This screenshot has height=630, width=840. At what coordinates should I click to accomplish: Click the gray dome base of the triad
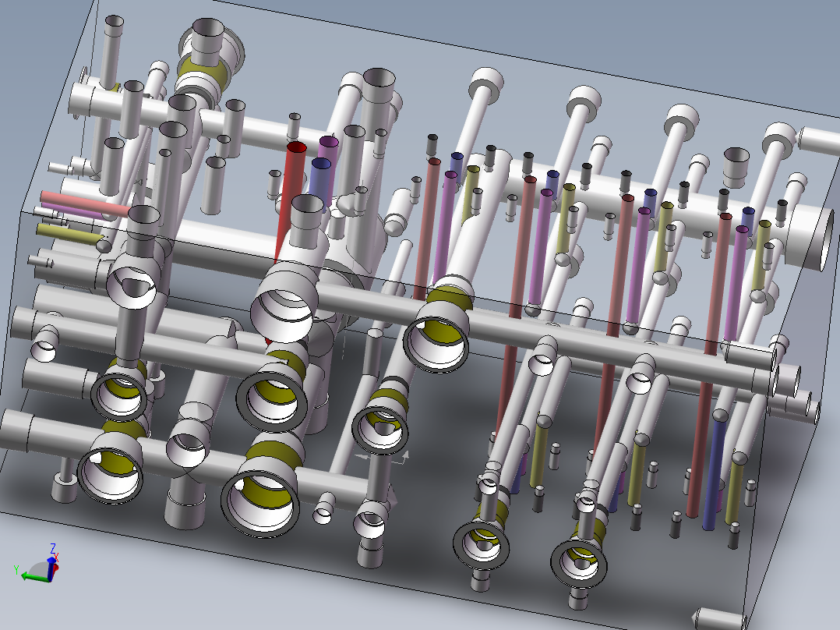click(39, 568)
